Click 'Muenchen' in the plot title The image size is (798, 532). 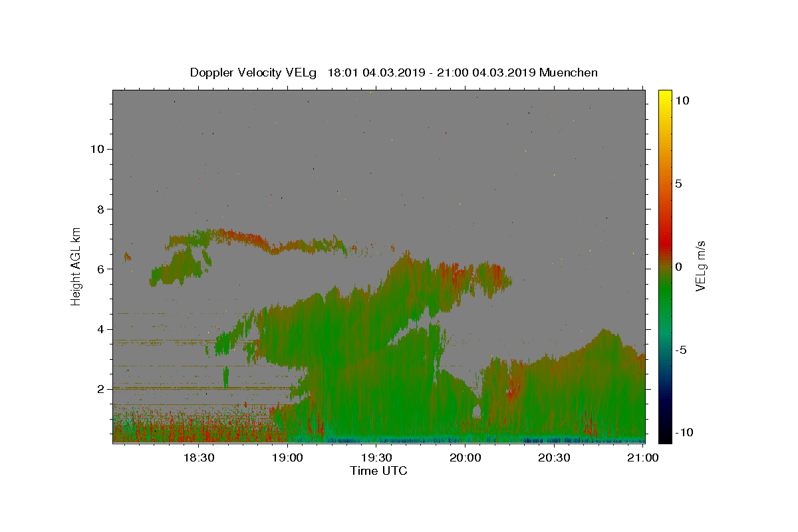point(569,72)
